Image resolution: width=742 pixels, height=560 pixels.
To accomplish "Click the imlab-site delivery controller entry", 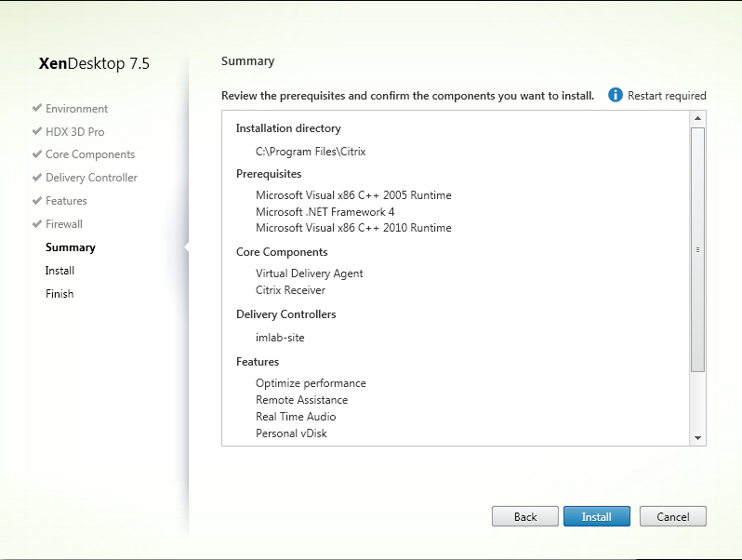I will pos(280,338).
